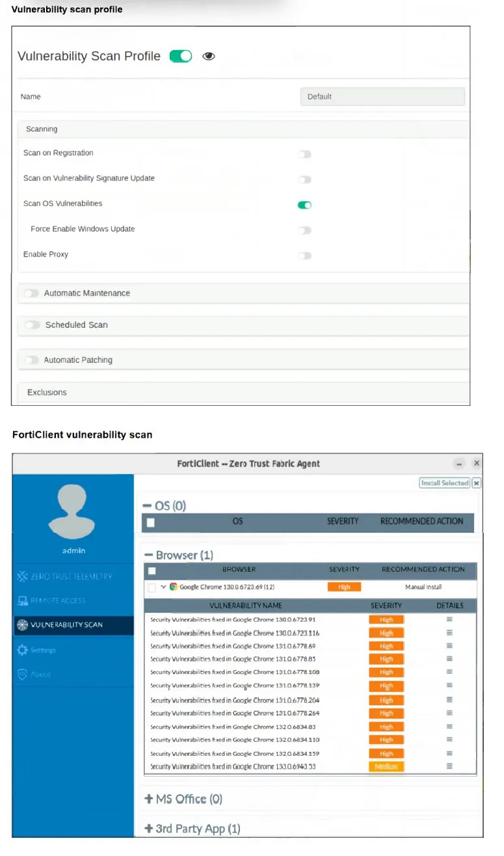Dismiss using the x next to Install Selected

coord(477,483)
